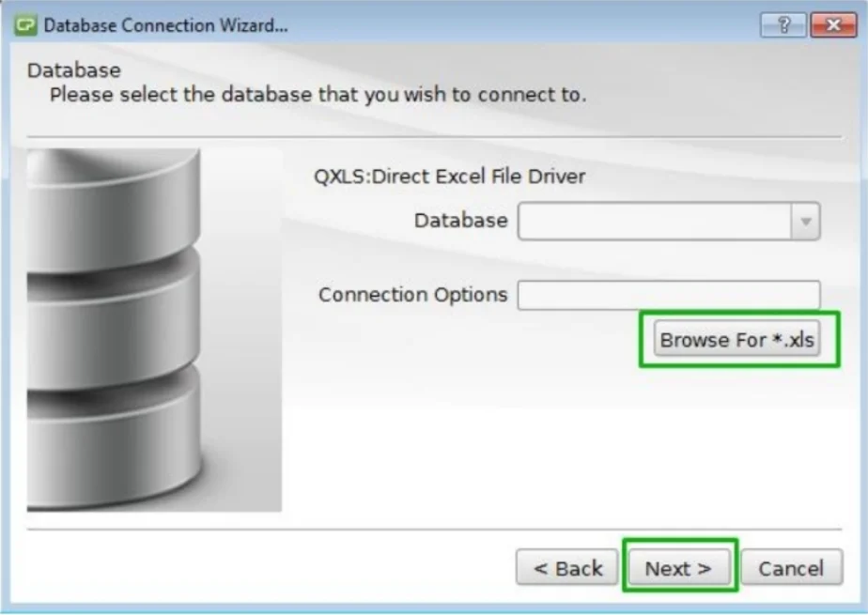Click inside the Database combo box field
The width and height of the screenshot is (868, 615).
click(669, 222)
